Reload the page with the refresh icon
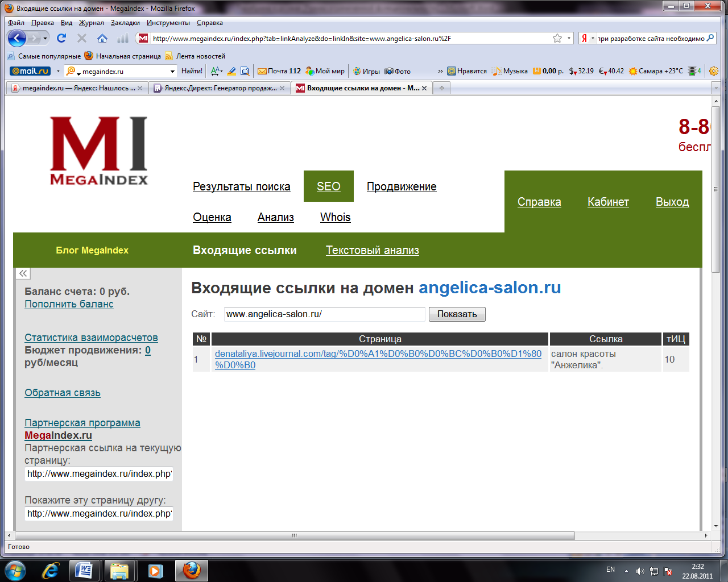Image resolution: width=728 pixels, height=582 pixels. tap(61, 38)
